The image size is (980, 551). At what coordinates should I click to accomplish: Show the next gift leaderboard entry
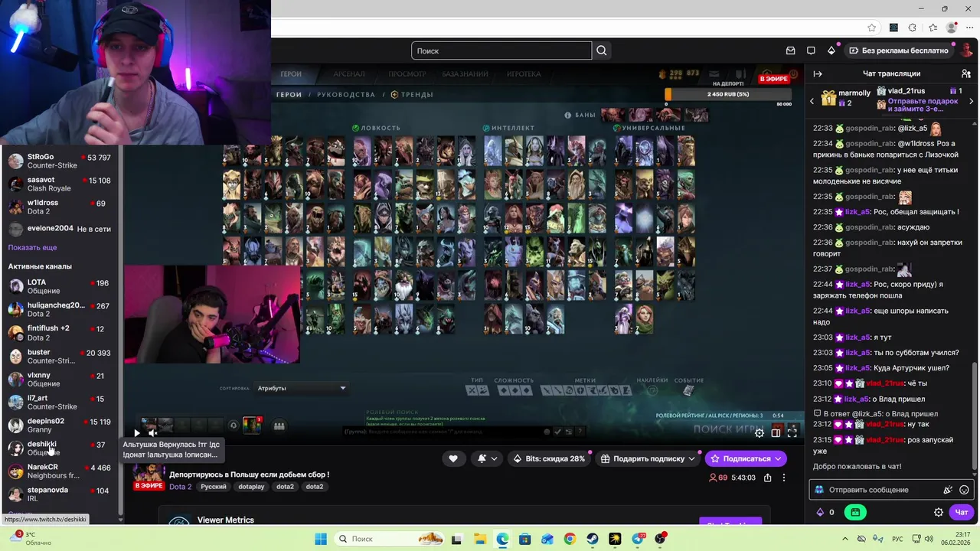973,101
